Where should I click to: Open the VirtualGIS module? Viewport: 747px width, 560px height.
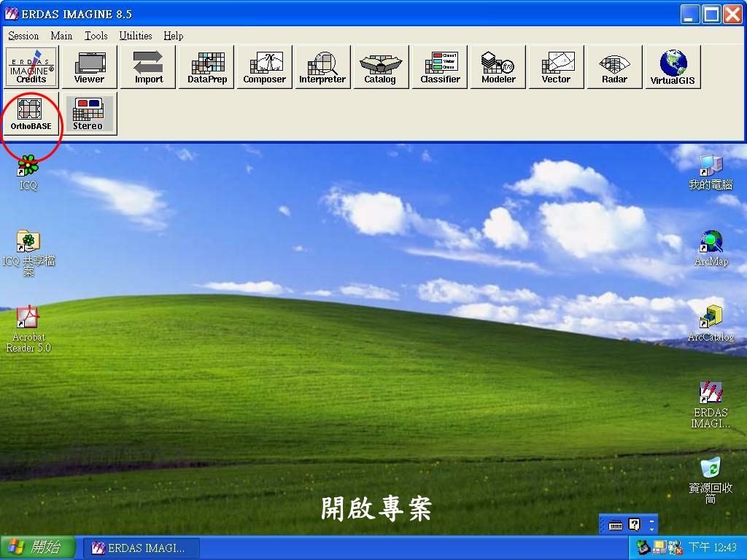pos(673,67)
